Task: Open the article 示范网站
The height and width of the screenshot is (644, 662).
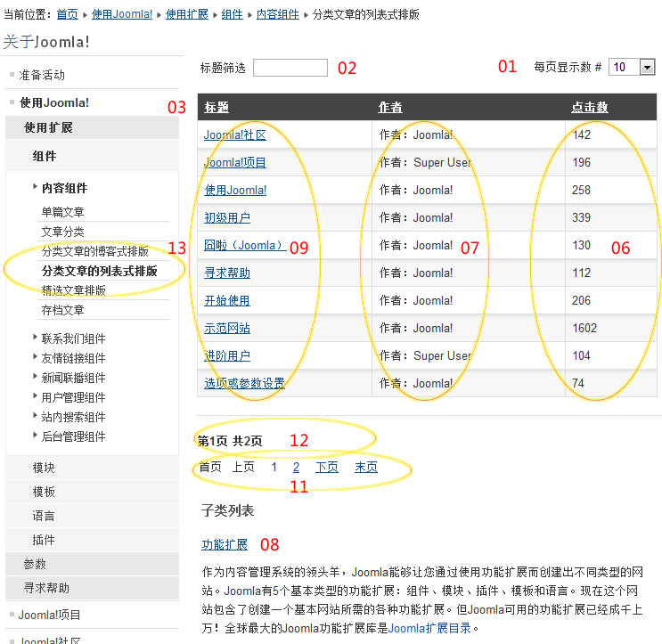Action: tap(227, 329)
